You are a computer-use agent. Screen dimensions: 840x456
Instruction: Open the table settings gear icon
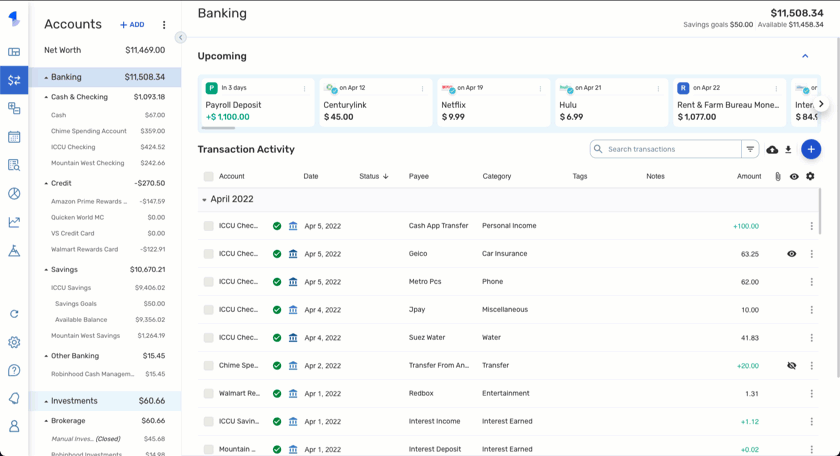[x=810, y=176]
